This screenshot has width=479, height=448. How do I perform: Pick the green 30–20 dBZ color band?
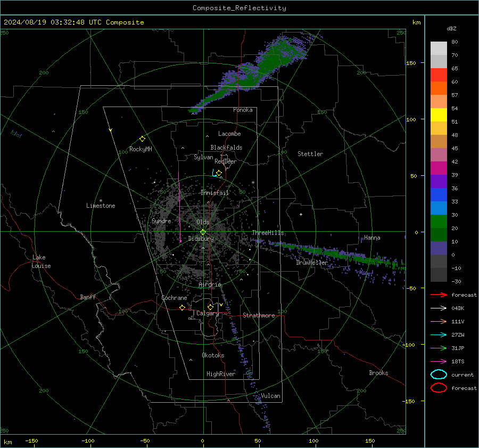point(439,222)
